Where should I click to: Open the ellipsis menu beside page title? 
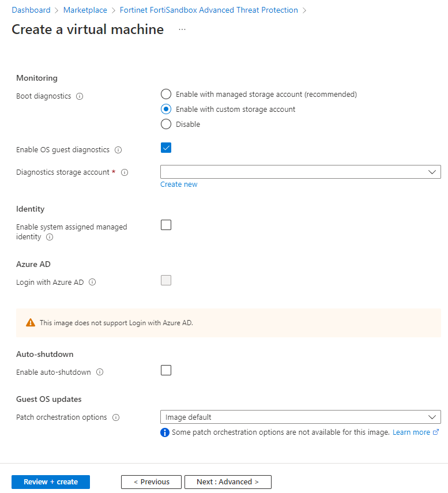[182, 30]
